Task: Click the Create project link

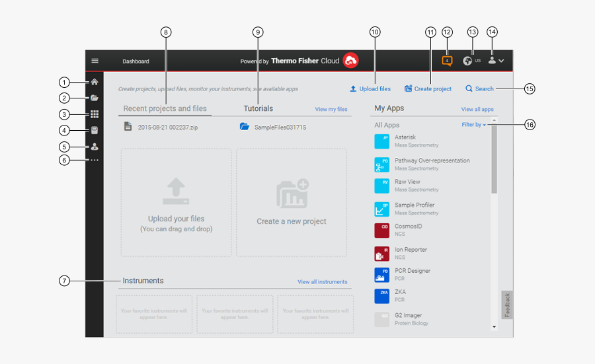Action: click(x=428, y=89)
